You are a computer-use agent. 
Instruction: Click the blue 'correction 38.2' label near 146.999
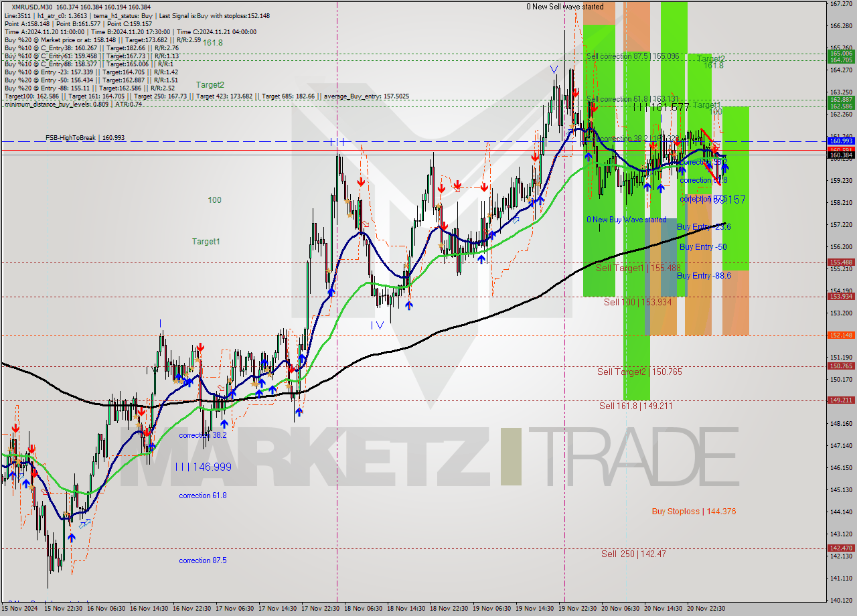[203, 435]
